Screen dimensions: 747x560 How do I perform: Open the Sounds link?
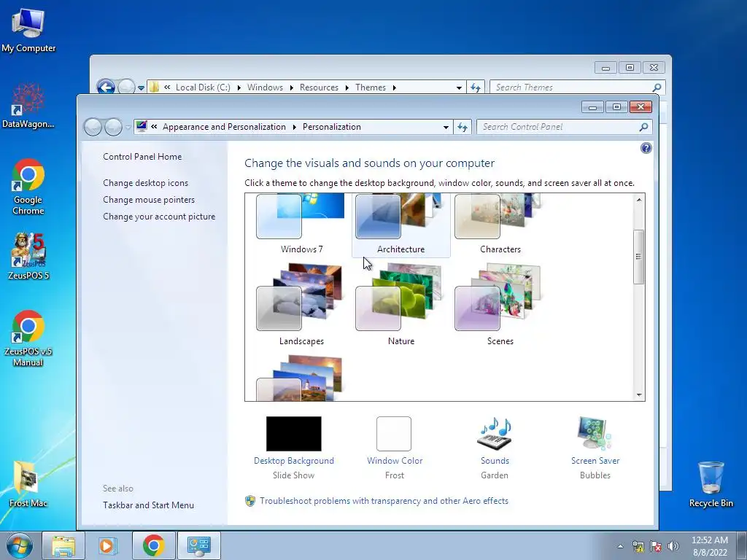(495, 461)
